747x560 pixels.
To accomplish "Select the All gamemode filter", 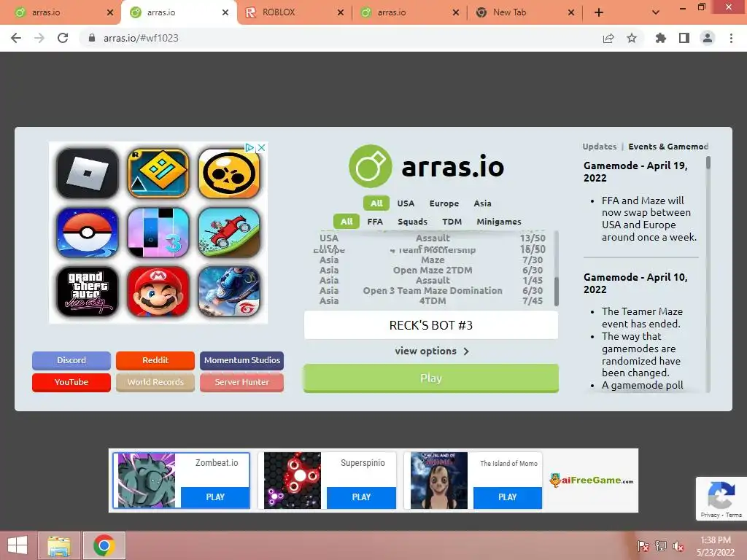I will [x=347, y=222].
